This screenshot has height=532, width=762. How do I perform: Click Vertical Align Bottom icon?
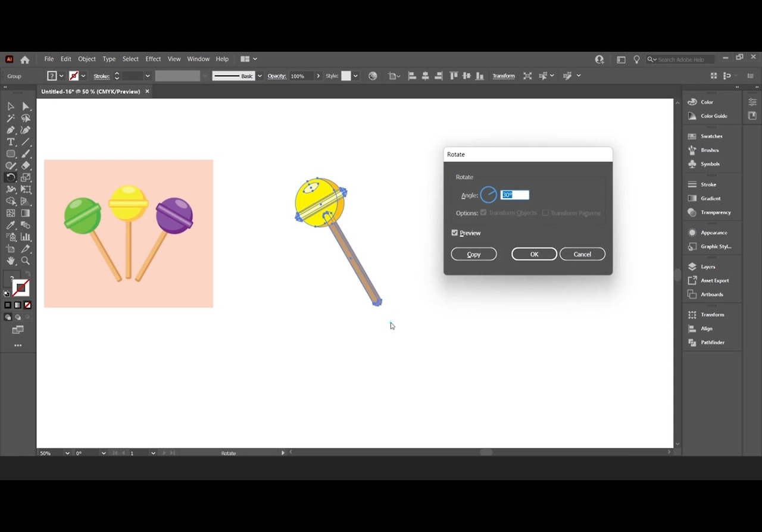[x=480, y=76]
